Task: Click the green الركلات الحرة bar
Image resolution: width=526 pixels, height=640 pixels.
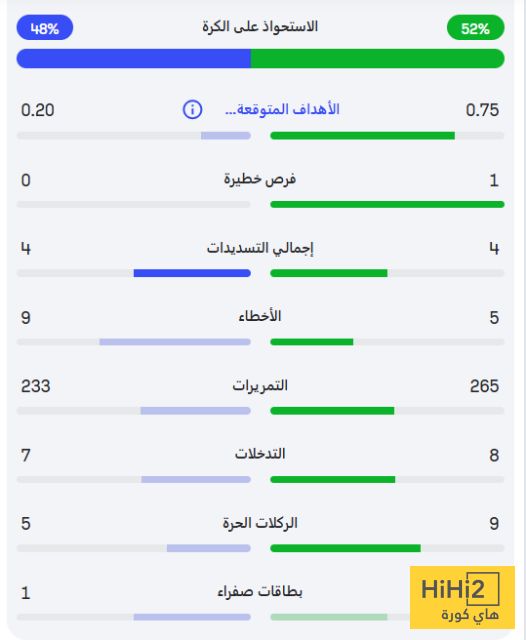Action: pos(345,548)
